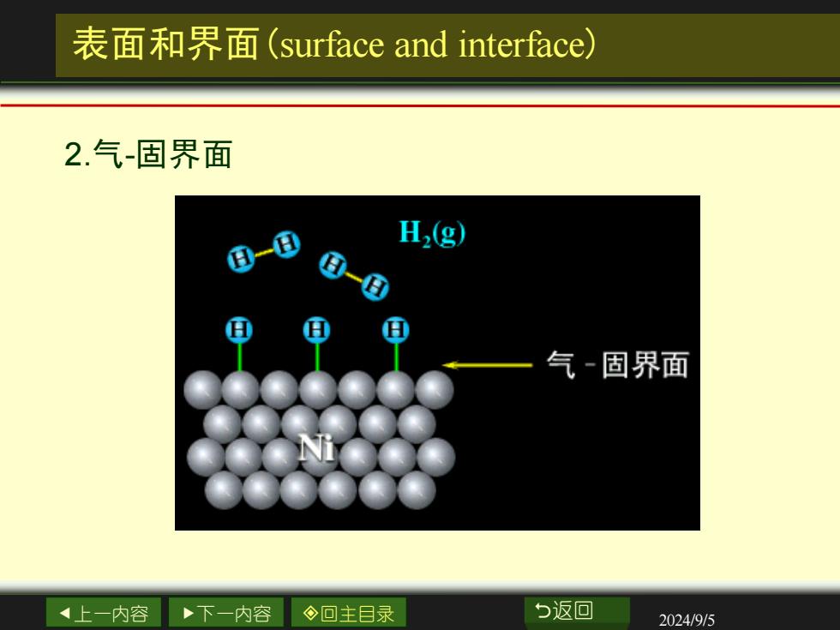840x630 pixels.
Task: Click the 2024/9/5 date text
Action: [687, 620]
